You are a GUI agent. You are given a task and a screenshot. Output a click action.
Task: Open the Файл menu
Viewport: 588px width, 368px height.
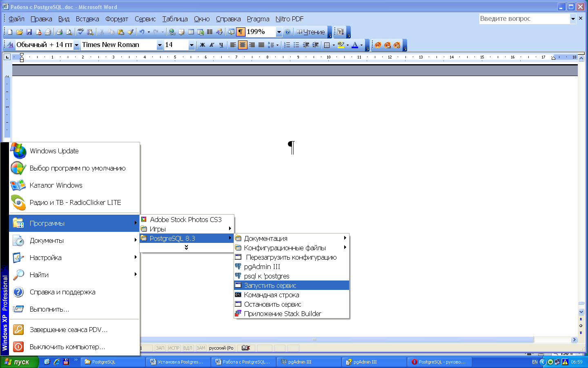16,19
